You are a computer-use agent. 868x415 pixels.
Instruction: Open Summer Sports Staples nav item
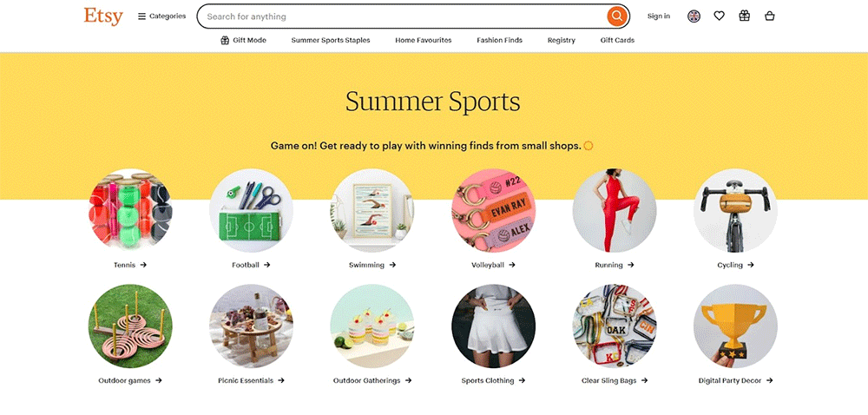[x=331, y=40]
